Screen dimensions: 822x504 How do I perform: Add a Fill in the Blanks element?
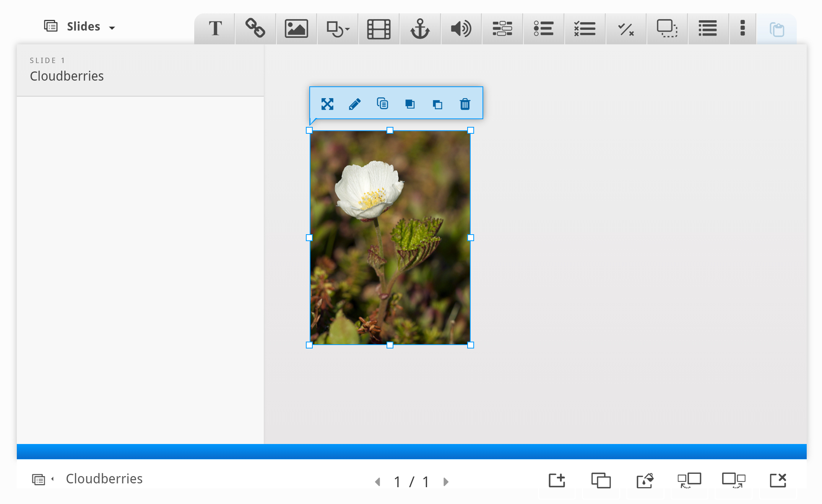[x=502, y=29]
